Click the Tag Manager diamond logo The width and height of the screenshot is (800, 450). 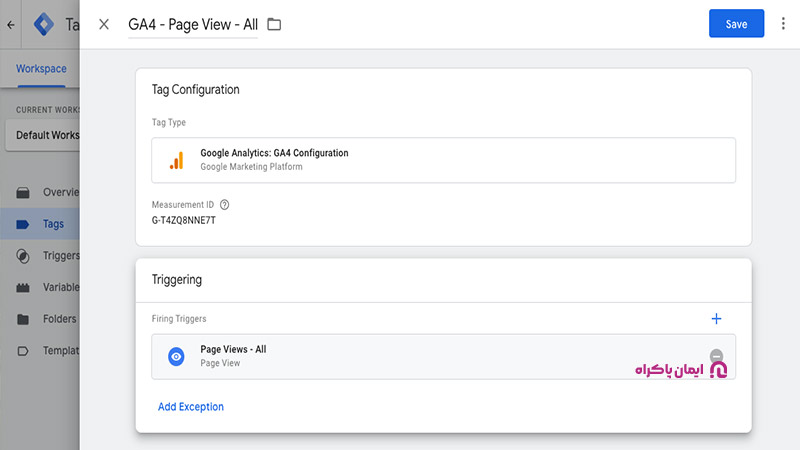[x=43, y=24]
